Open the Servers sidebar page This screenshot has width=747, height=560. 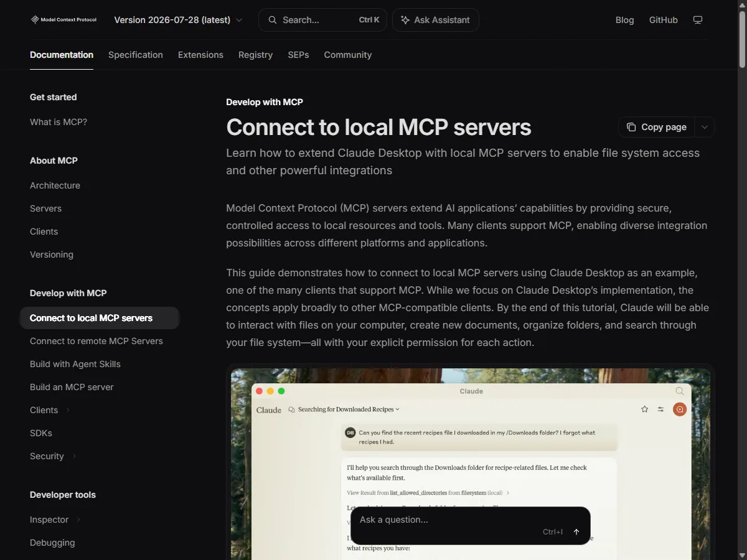45,208
